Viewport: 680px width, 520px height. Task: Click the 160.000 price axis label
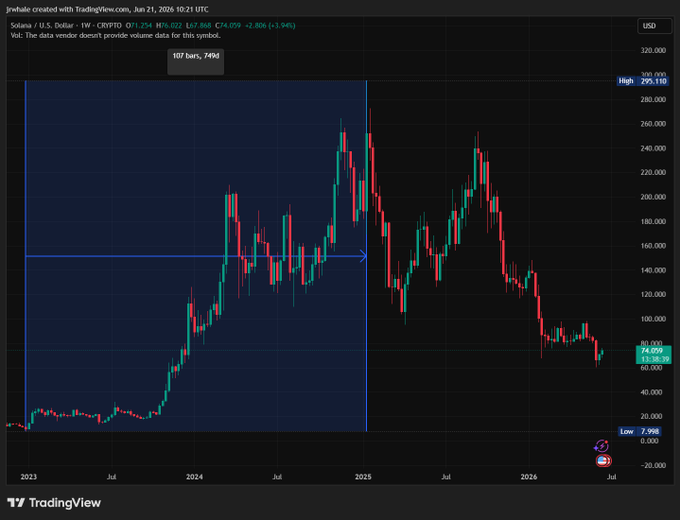tap(653, 246)
